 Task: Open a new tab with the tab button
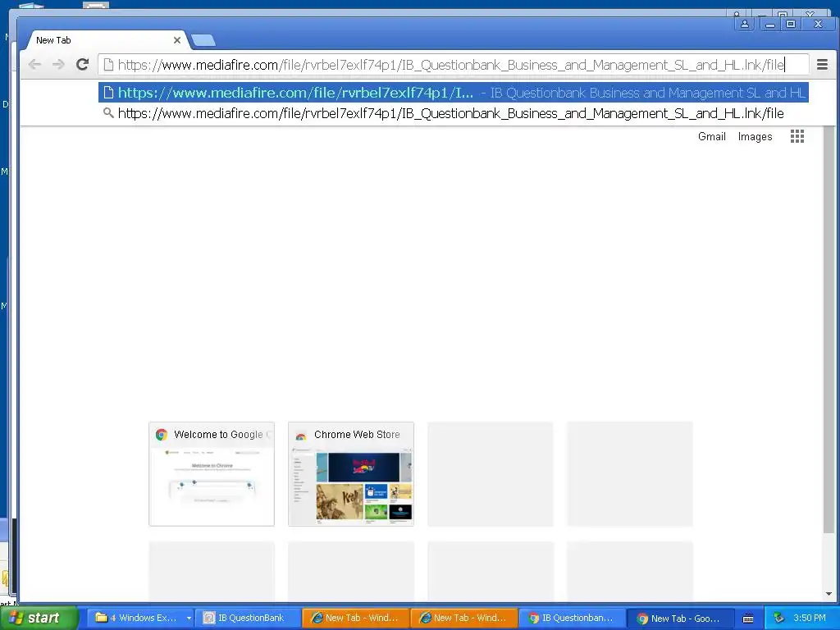click(203, 40)
